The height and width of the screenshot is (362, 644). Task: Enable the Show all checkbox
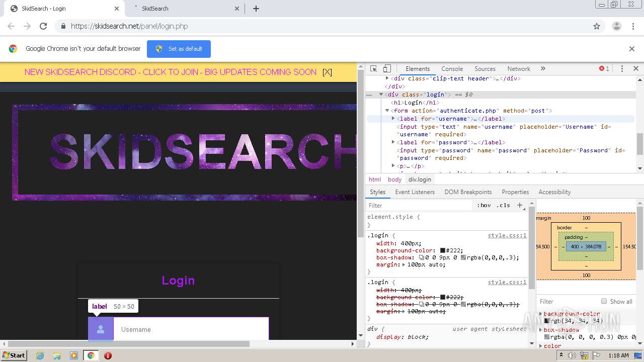point(604,301)
